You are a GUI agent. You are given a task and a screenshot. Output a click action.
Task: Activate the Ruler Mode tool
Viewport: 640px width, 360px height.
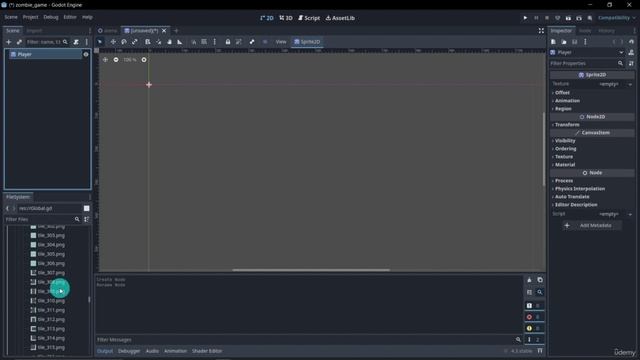pos(180,42)
